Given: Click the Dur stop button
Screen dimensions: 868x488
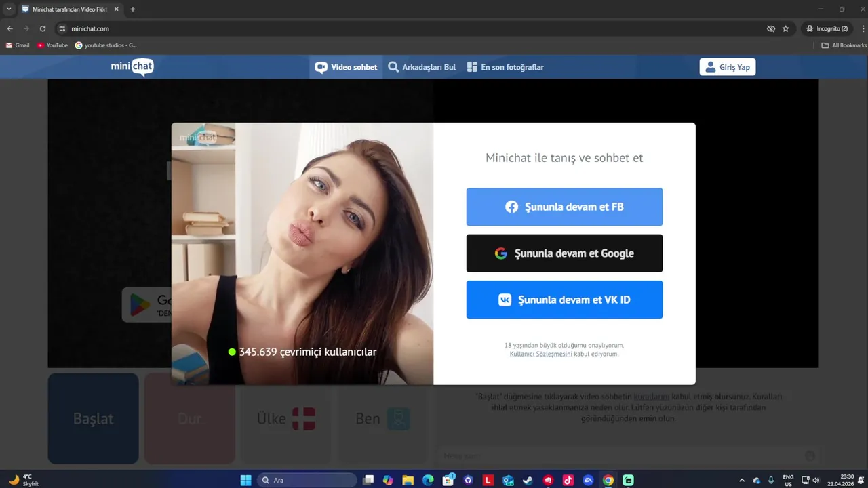Looking at the screenshot, I should coord(190,418).
